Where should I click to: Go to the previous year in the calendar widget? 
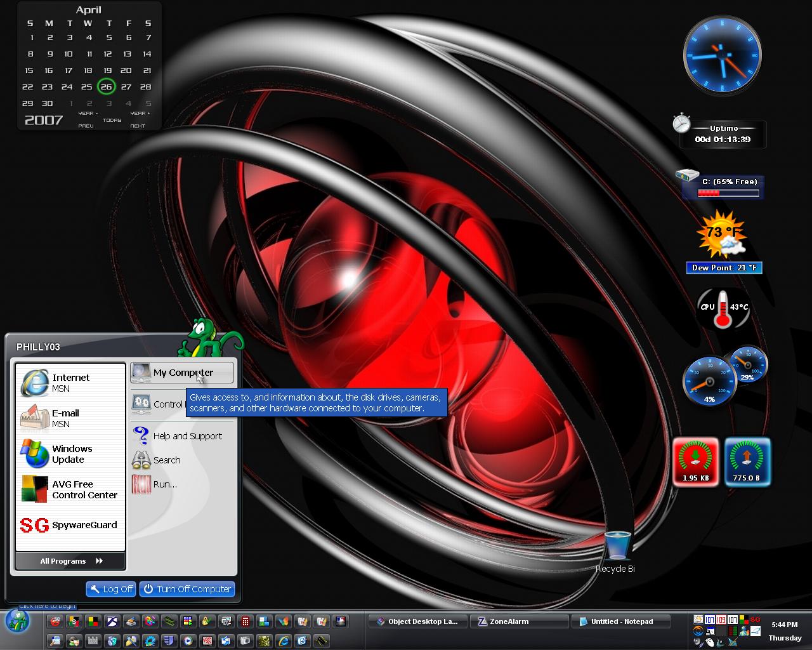tap(86, 119)
